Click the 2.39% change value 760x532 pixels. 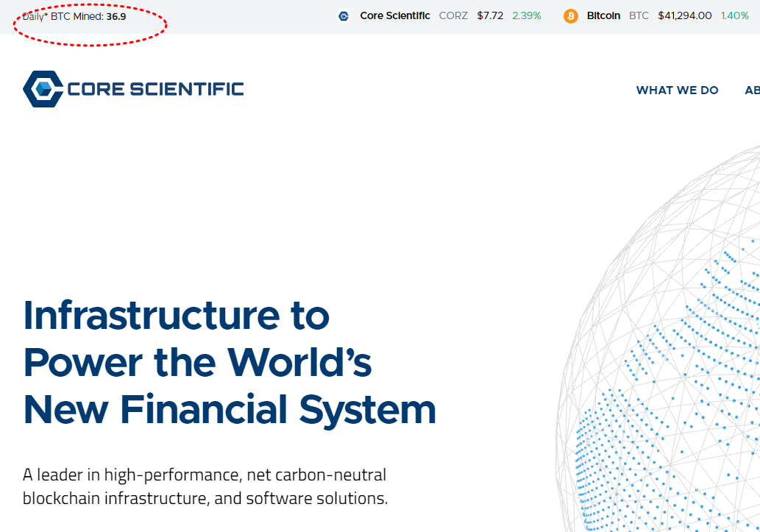click(526, 15)
